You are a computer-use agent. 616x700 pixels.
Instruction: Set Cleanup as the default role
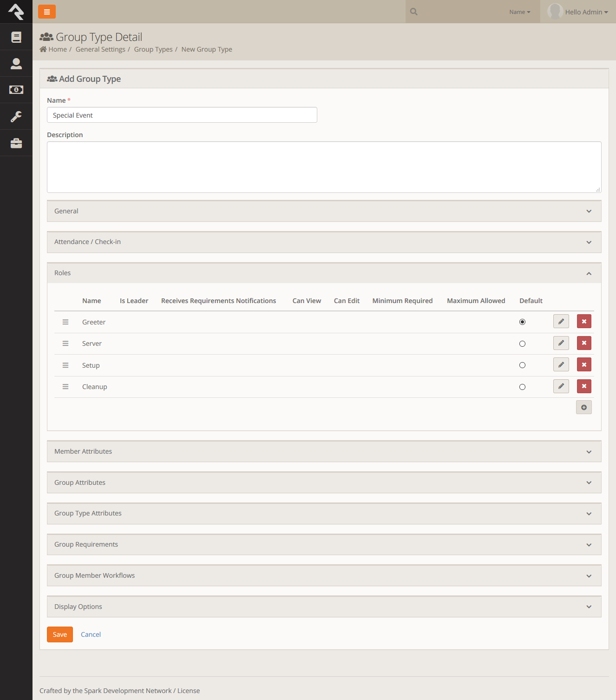point(522,387)
